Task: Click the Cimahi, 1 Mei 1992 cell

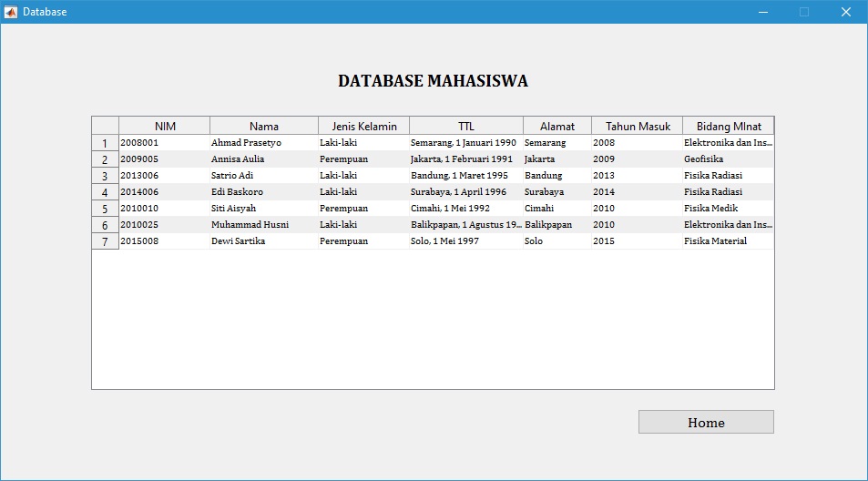Action: coord(465,209)
